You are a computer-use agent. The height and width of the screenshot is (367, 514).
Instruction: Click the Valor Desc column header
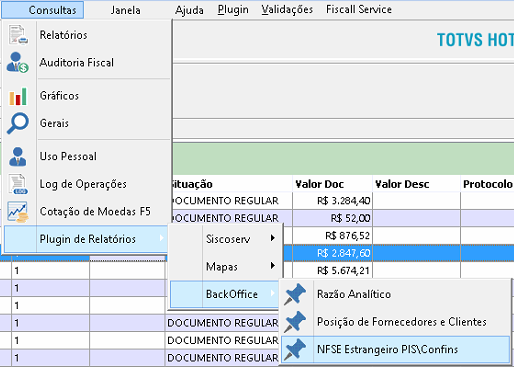tap(416, 184)
